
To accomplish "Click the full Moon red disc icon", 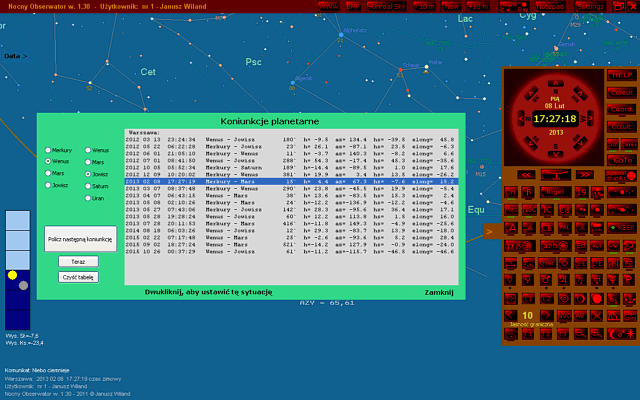I will 597,298.
